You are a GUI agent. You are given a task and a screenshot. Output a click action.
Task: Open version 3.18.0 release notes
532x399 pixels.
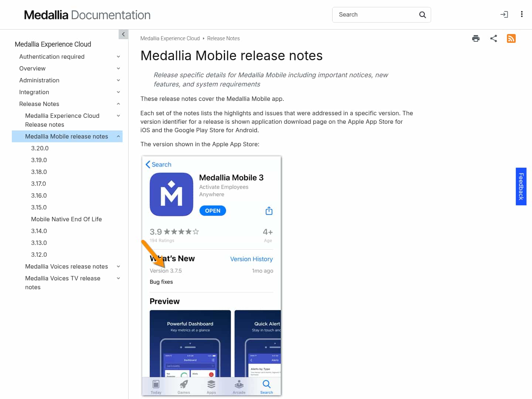[x=39, y=172]
